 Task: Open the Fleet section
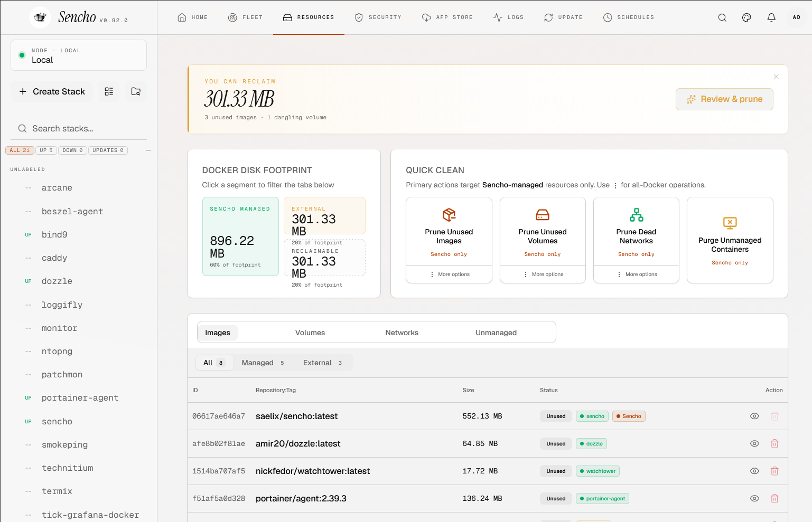pyautogui.click(x=246, y=17)
